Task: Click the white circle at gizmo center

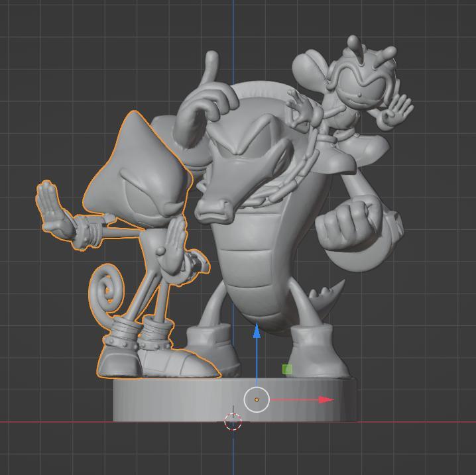Action: 257,399
